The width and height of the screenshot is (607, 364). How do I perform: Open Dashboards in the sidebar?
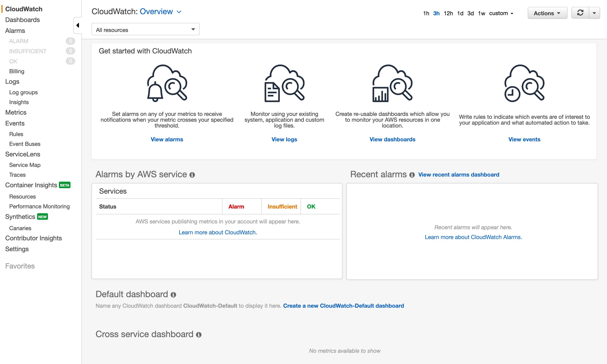pos(23,20)
